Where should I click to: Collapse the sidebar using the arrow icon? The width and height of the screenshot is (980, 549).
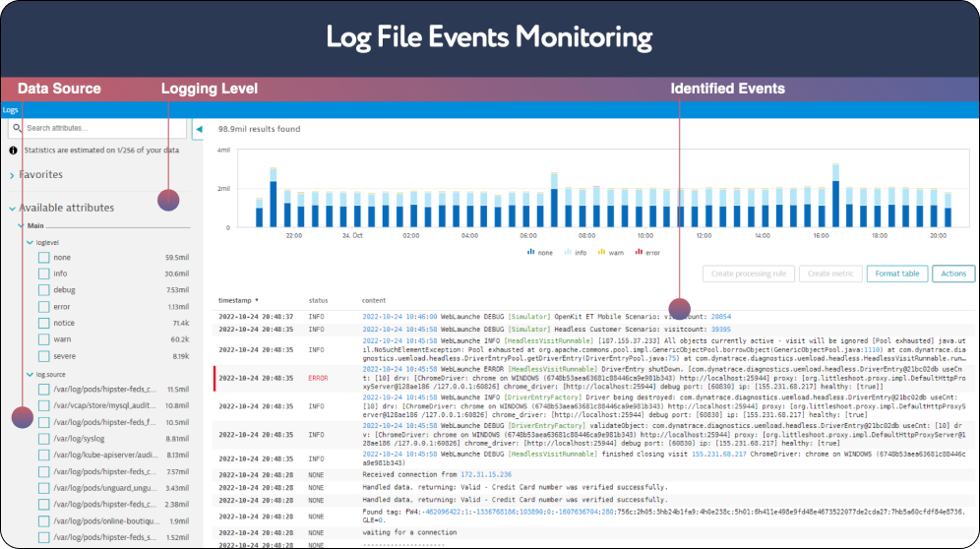tap(198, 129)
